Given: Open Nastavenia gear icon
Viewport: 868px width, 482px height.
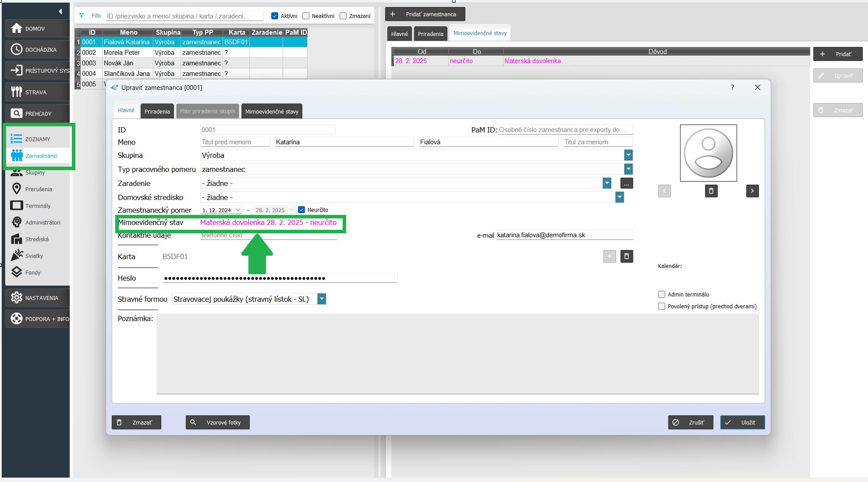Looking at the screenshot, I should pos(16,297).
